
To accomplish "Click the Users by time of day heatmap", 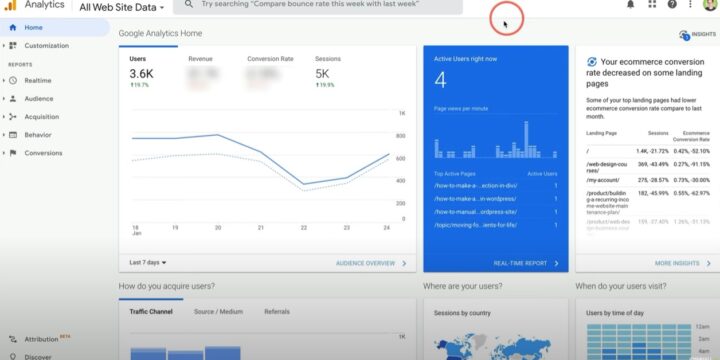I will 639,342.
